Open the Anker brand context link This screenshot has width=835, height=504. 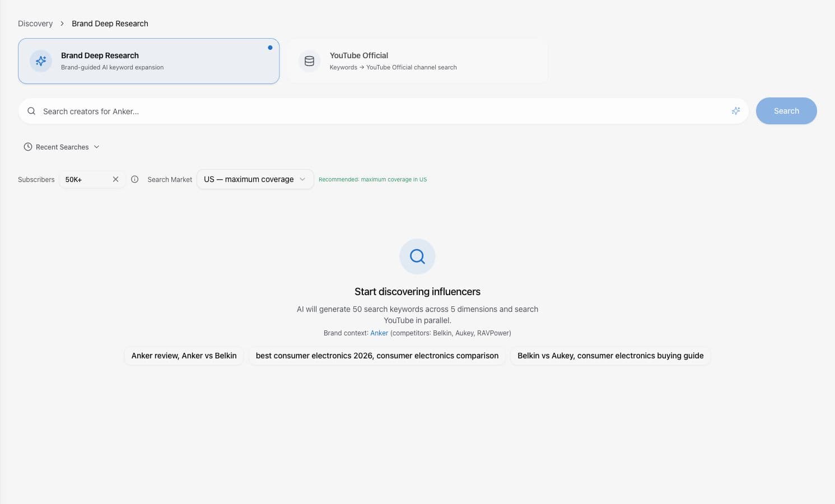379,333
